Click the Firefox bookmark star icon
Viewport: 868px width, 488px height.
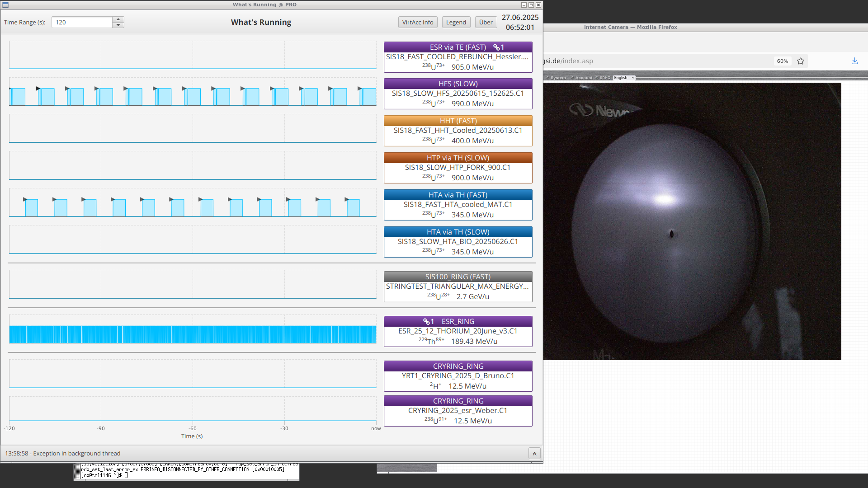coord(801,61)
